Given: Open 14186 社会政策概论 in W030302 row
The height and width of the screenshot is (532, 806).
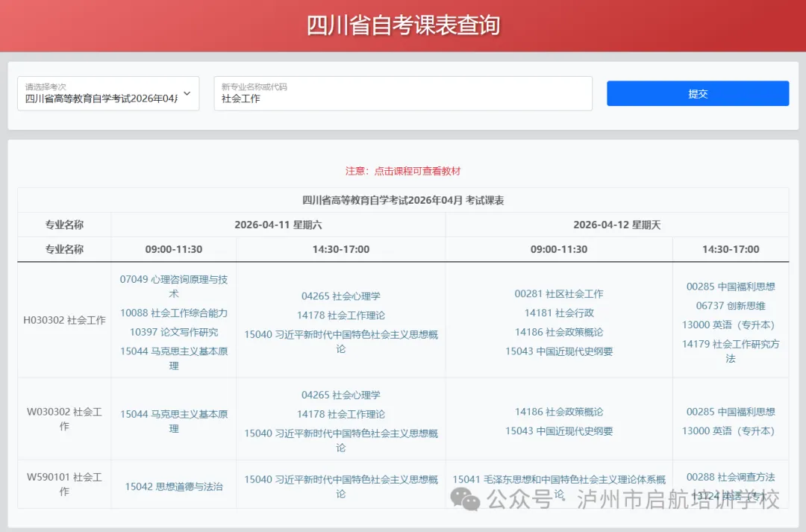Looking at the screenshot, I should 559,412.
